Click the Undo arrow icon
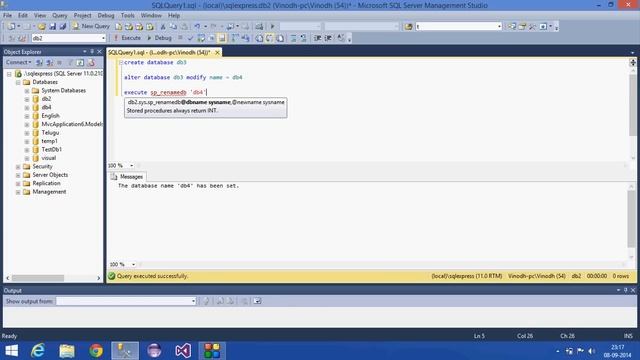The width and height of the screenshot is (640, 360). point(197,27)
